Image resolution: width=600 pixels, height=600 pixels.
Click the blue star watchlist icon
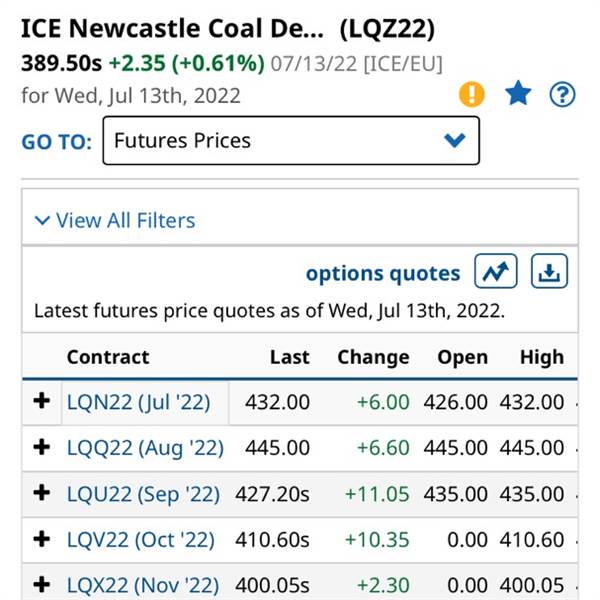(518, 93)
